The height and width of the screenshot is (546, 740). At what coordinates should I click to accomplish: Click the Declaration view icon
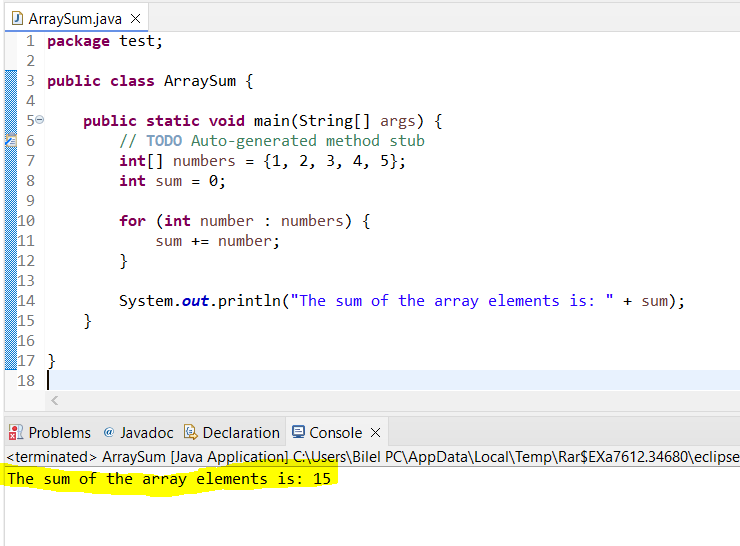(191, 432)
